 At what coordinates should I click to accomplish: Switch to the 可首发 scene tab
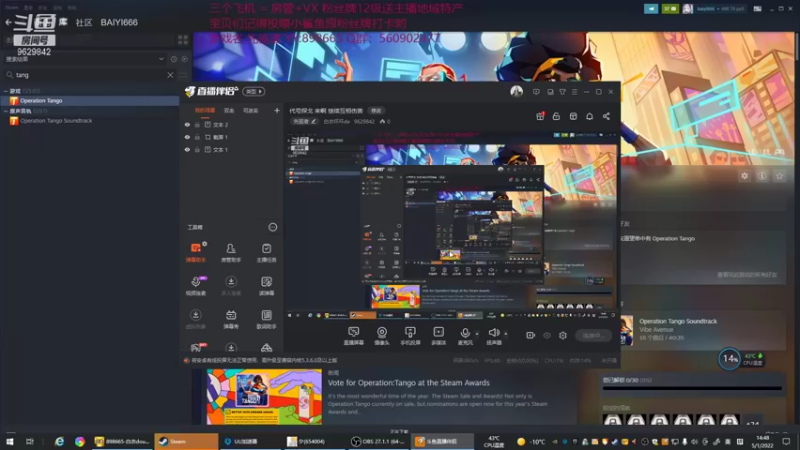tap(251, 110)
